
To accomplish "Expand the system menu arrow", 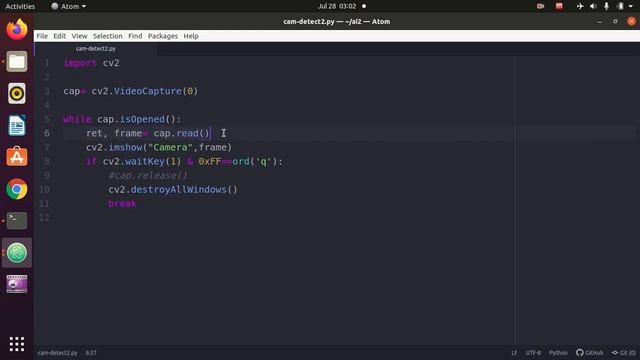I will click(x=631, y=6).
